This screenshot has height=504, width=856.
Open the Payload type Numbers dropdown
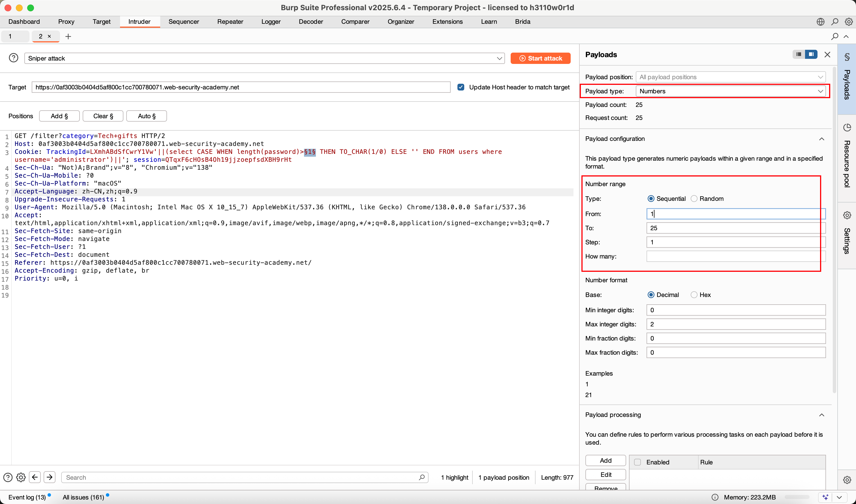tap(731, 91)
